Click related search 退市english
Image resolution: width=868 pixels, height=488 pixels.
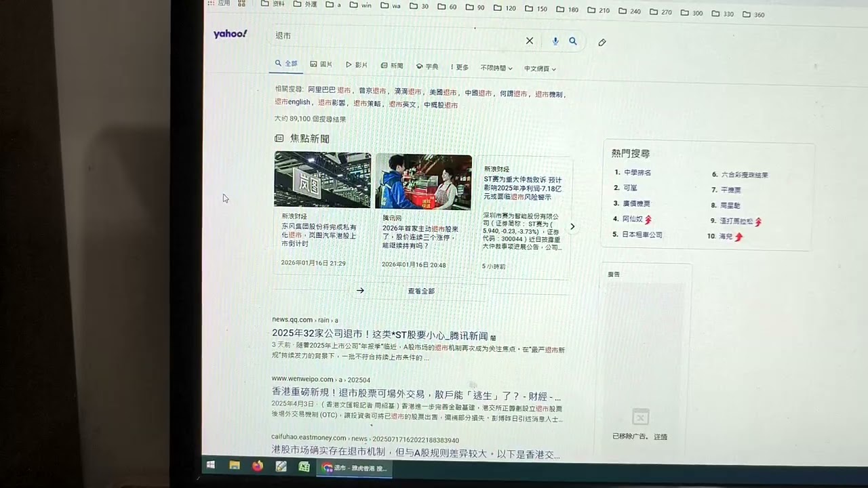(292, 102)
